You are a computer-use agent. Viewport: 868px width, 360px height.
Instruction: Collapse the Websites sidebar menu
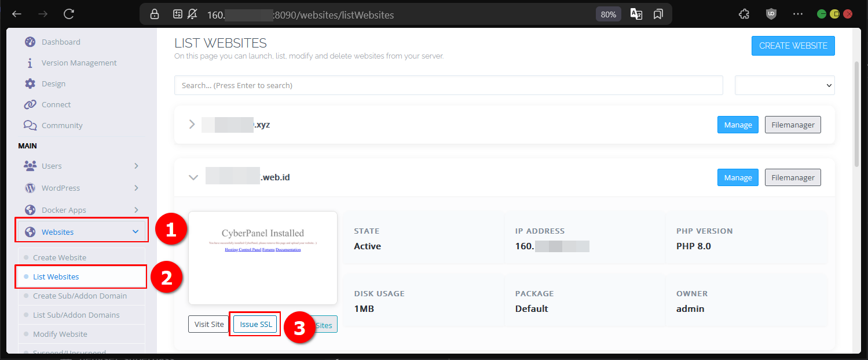[82, 232]
